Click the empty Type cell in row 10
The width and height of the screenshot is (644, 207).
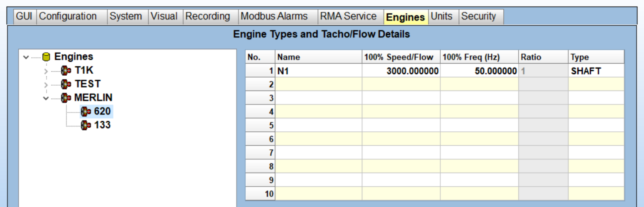(x=596, y=194)
